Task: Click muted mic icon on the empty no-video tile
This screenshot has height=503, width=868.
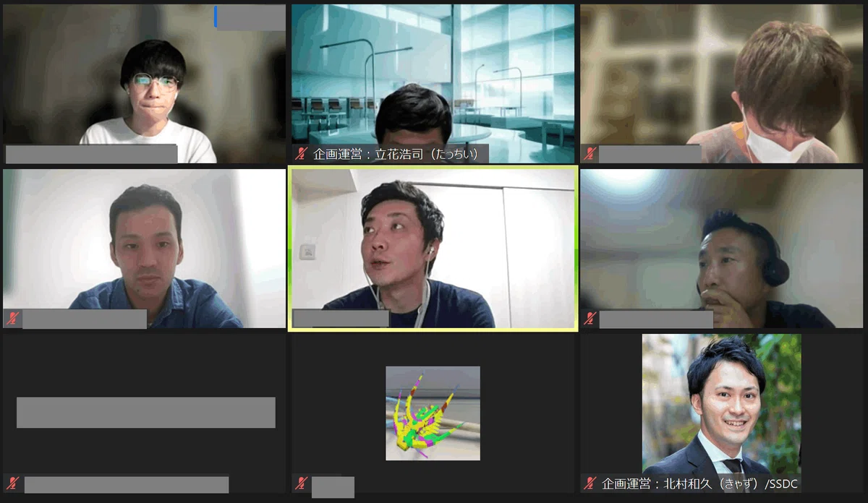Action: point(12,483)
